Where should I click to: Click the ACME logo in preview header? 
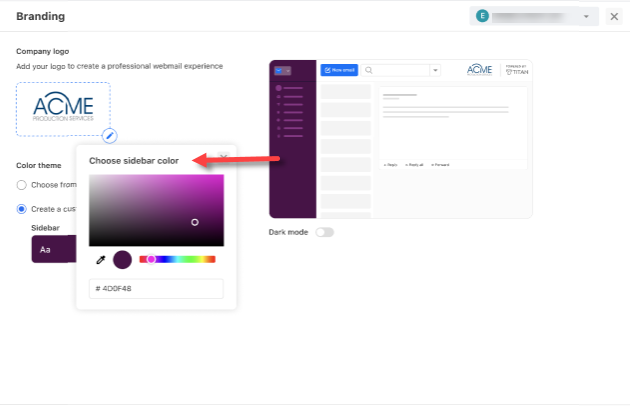click(479, 70)
